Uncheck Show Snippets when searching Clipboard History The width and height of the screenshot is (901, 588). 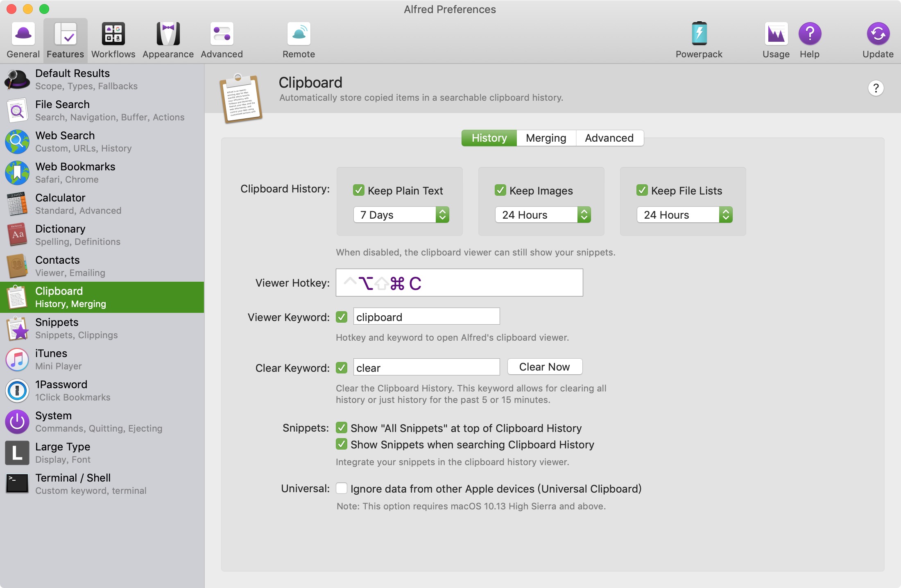[342, 444]
